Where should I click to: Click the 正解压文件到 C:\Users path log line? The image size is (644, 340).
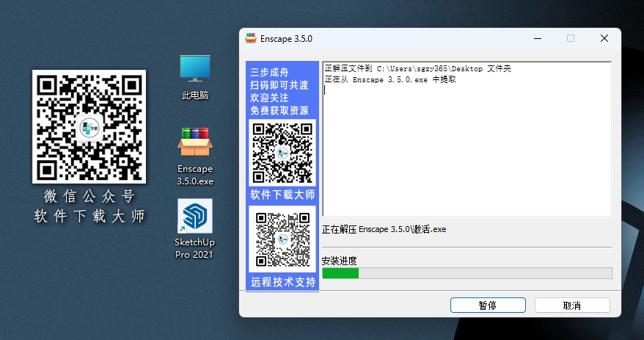[x=417, y=68]
